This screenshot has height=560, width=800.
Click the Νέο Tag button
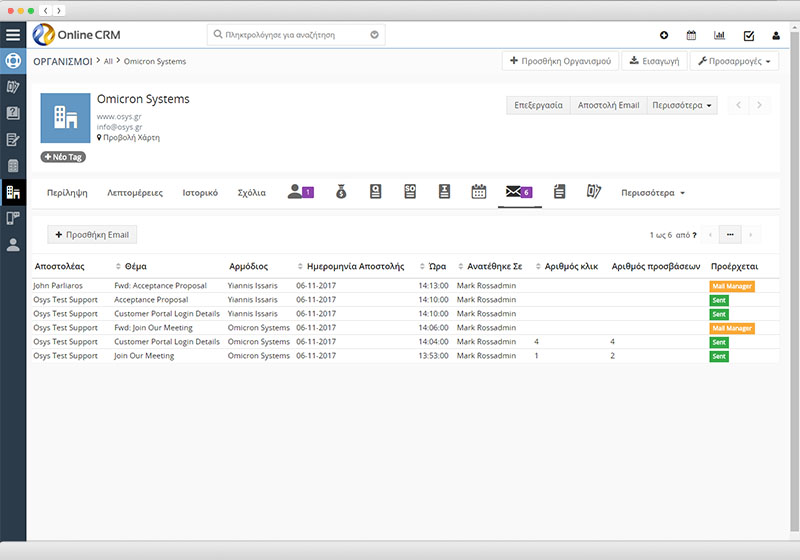pos(63,157)
